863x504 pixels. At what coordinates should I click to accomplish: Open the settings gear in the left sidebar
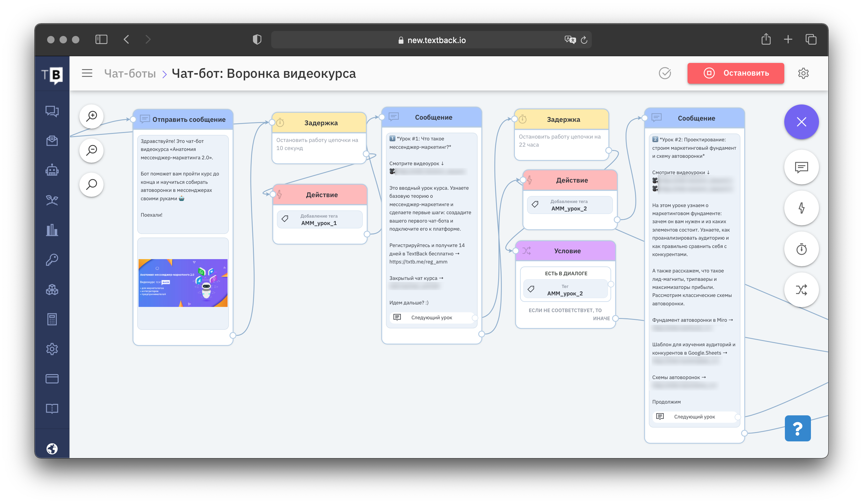52,349
